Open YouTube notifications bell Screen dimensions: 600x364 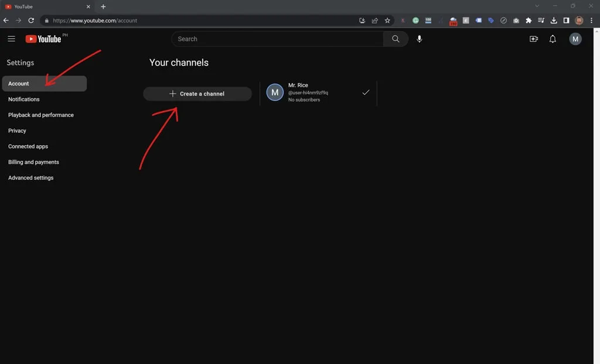pos(552,39)
